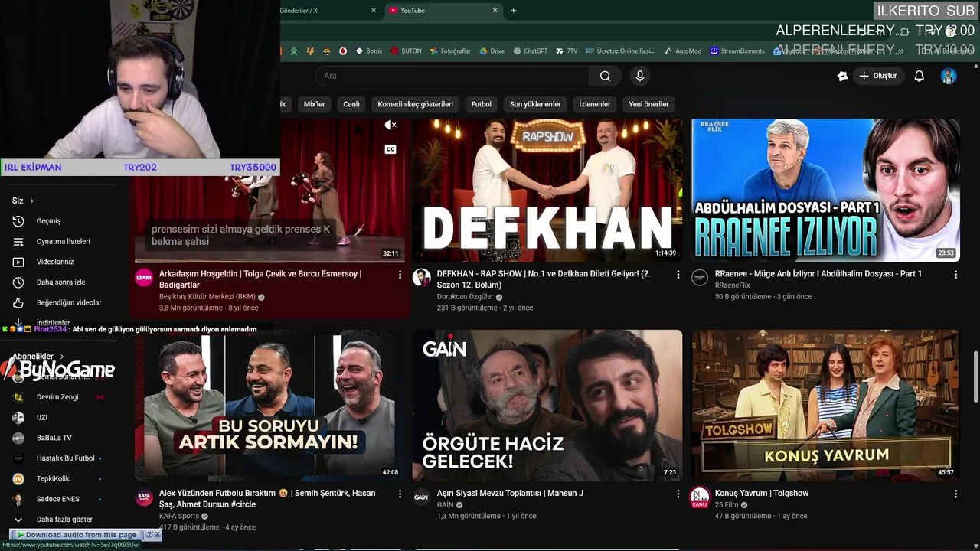Open options menu for the Alex Yüzünden Futbolu Bıraktım video
Image resolution: width=980 pixels, height=551 pixels.
point(400,494)
